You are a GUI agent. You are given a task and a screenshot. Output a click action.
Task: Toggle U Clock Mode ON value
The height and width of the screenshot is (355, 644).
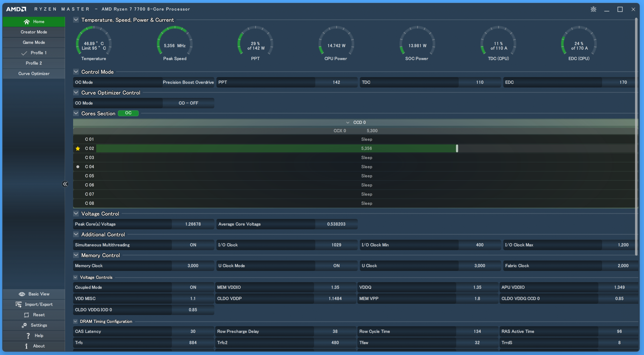click(x=336, y=266)
